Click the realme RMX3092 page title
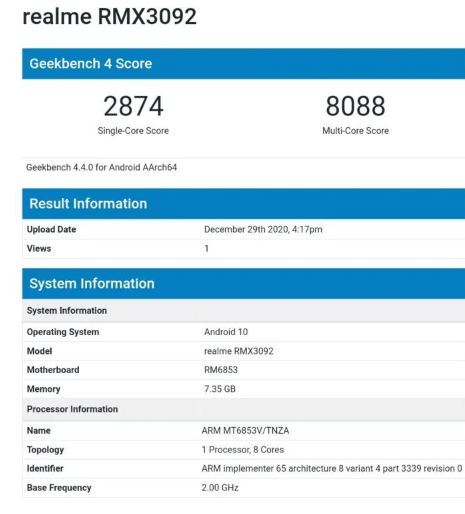 click(x=110, y=17)
